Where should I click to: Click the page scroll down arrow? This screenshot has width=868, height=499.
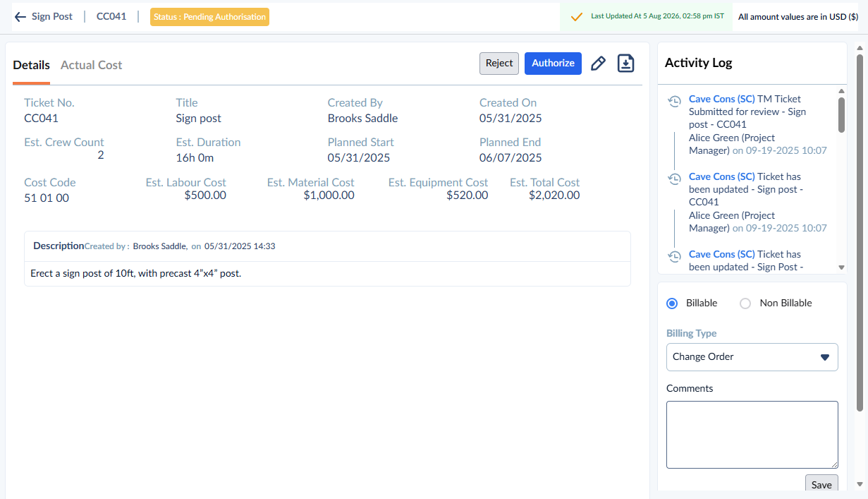(x=860, y=484)
